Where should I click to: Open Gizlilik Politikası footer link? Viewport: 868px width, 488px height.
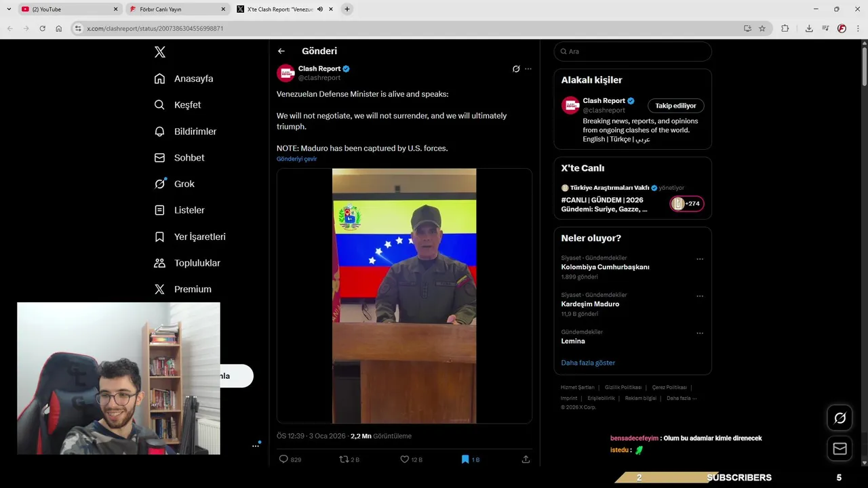623,388
